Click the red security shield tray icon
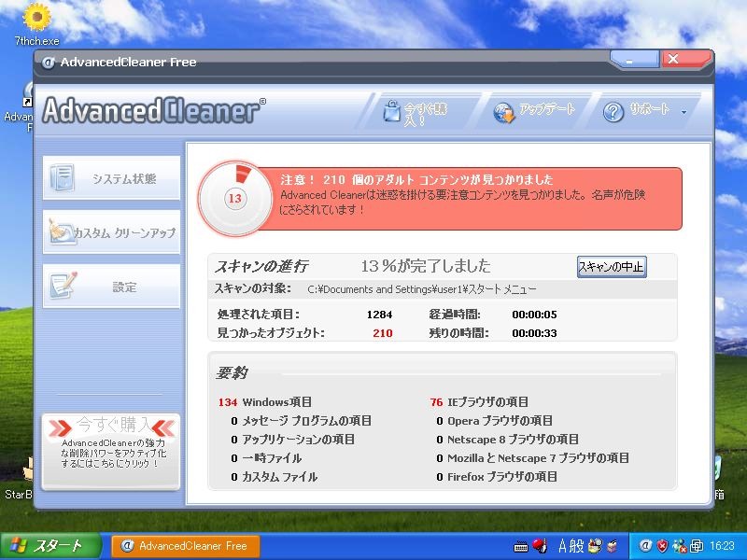747x560 pixels. pos(662,546)
